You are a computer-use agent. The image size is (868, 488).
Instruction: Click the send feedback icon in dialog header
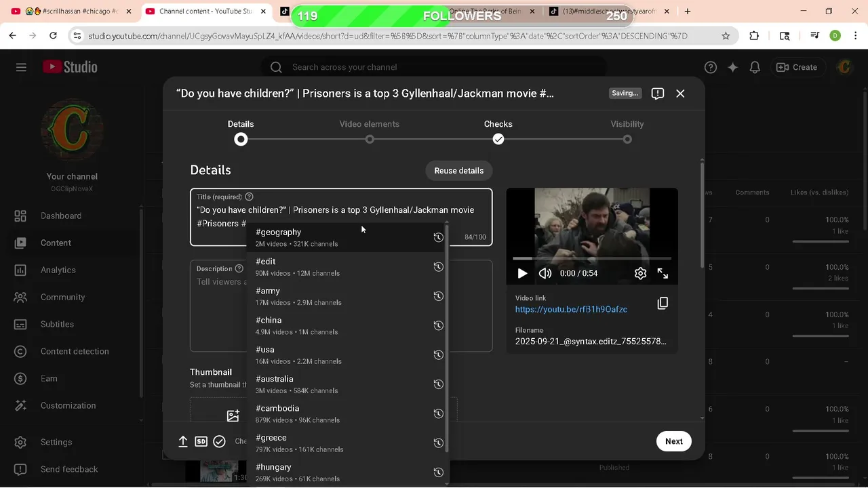tap(657, 94)
